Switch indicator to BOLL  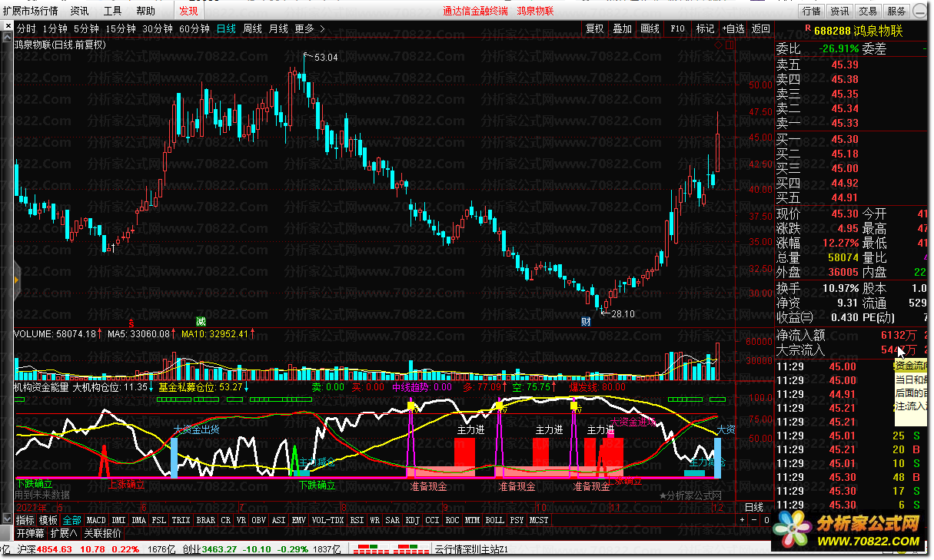point(495,520)
